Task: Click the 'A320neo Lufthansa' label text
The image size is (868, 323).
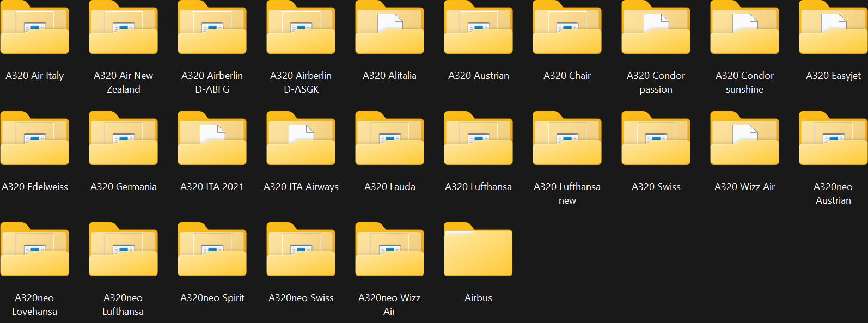Action: [x=124, y=304]
